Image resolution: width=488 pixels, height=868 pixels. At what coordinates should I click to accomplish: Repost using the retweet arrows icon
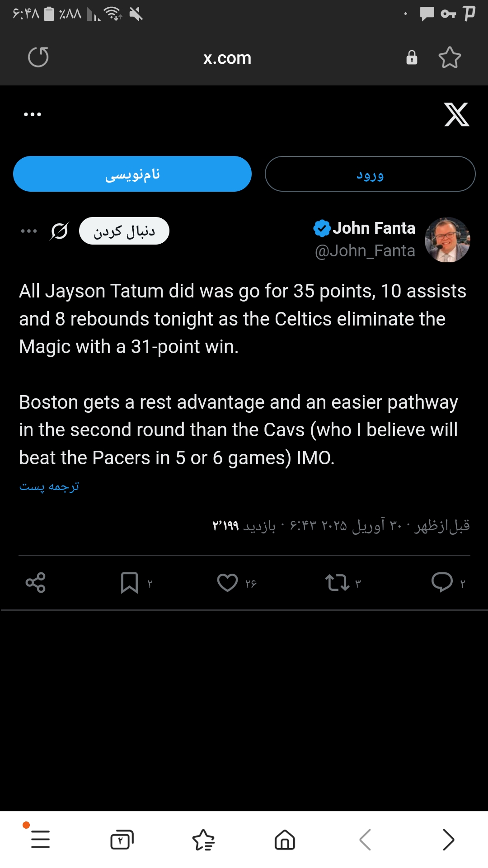click(x=337, y=582)
